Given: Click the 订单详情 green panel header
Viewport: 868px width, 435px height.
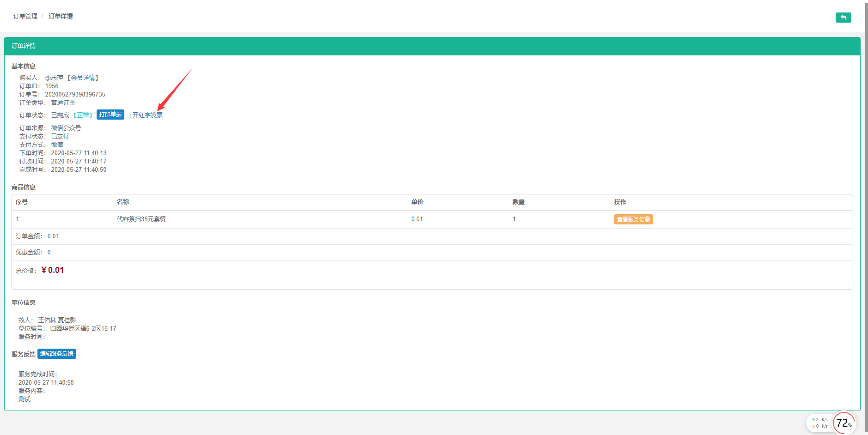Looking at the screenshot, I should [432, 46].
